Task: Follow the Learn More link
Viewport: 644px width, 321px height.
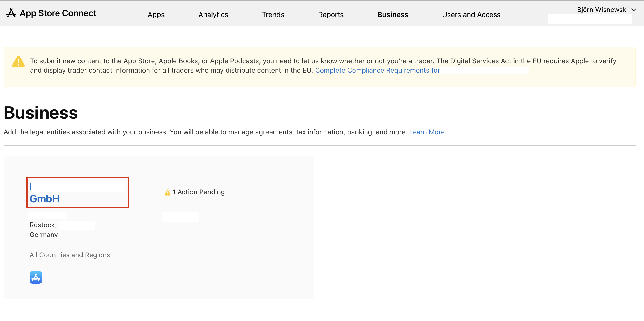Action: click(x=427, y=132)
